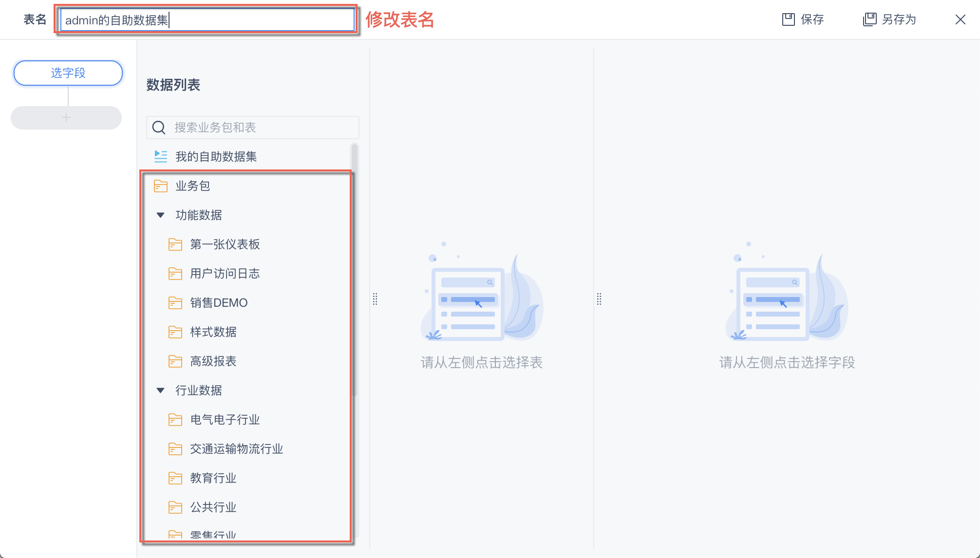980x558 pixels.
Task: Click the search magnifier icon
Action: [x=159, y=128]
